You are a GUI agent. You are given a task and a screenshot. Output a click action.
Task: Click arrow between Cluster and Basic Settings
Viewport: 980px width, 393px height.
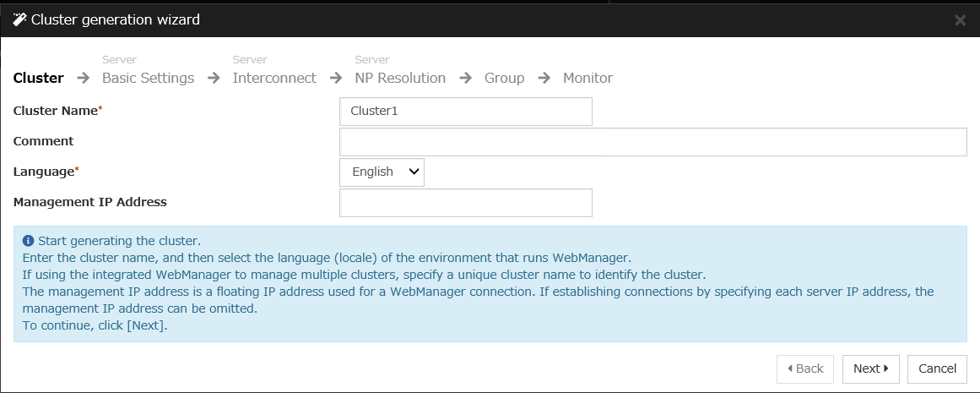tap(83, 78)
